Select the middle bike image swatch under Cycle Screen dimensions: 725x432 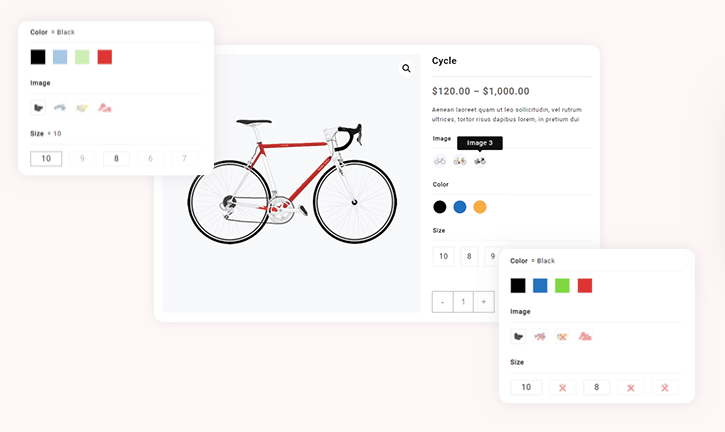460,160
